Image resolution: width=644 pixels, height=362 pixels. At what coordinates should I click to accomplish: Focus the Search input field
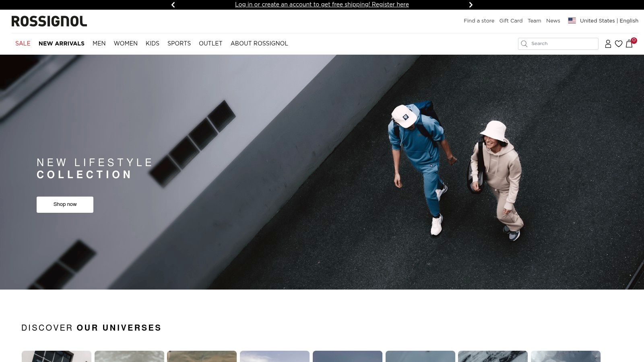[x=558, y=44]
